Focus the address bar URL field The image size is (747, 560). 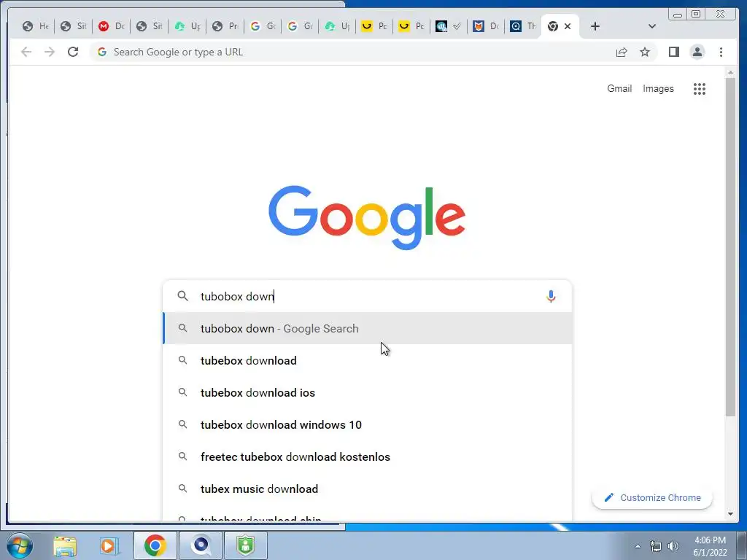click(x=352, y=52)
